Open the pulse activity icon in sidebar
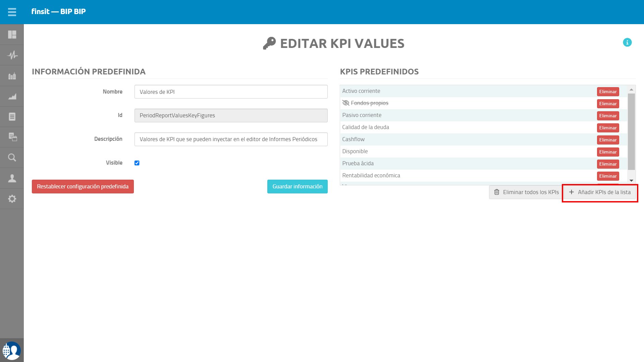This screenshot has width=644, height=362. point(12,55)
